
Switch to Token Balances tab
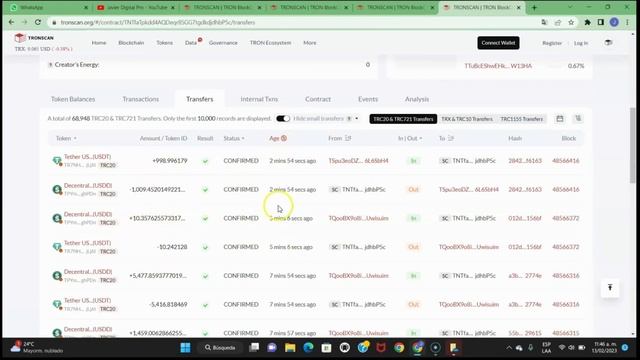[73, 99]
